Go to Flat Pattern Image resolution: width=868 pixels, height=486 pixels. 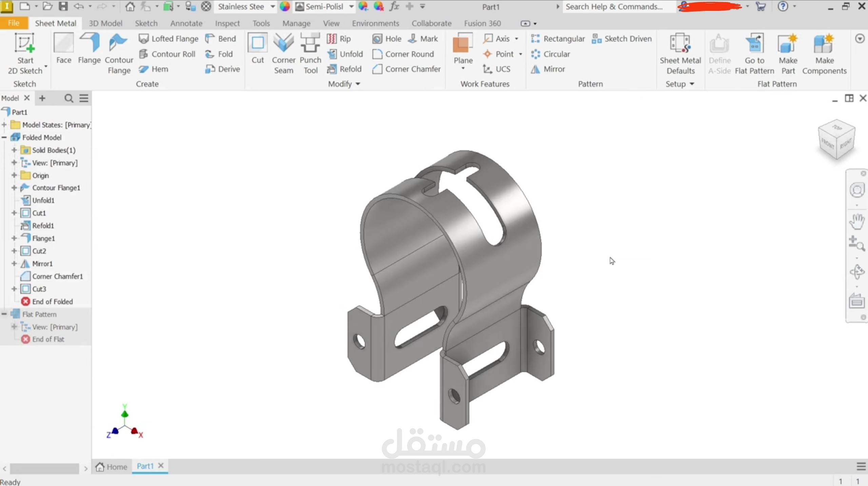point(754,54)
